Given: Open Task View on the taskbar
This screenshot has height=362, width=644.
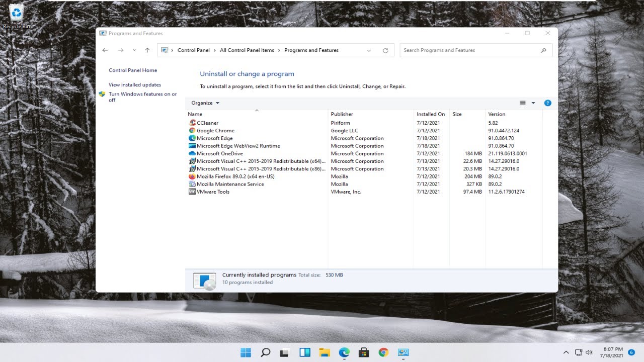Looking at the screenshot, I should point(285,352).
